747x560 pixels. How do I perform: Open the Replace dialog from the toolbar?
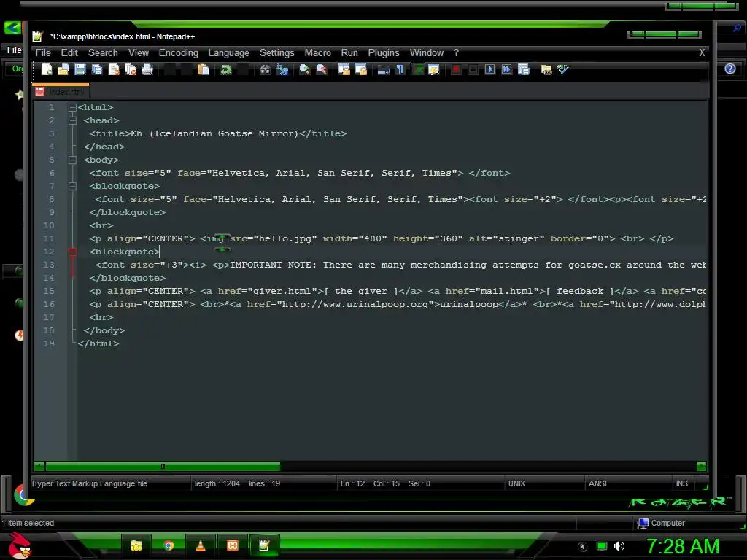point(282,69)
